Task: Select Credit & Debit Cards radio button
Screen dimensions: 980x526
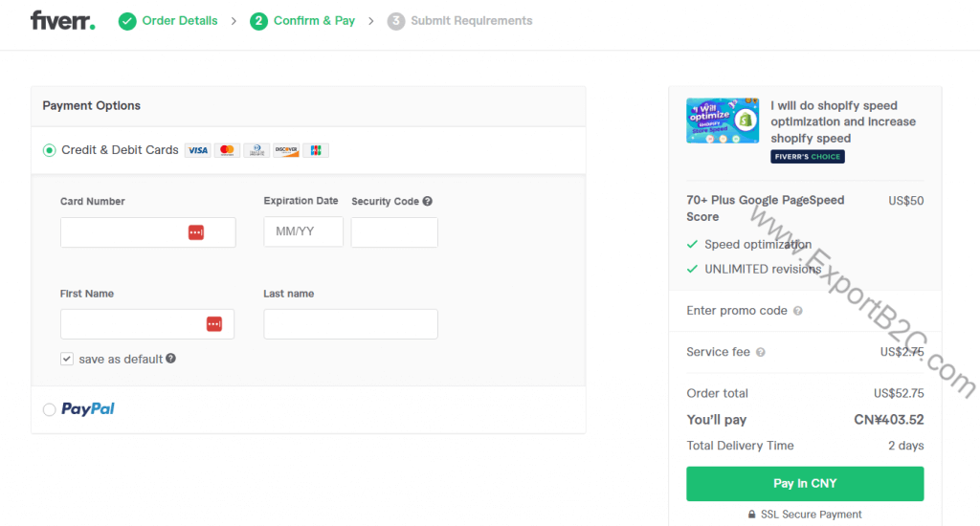Action: tap(50, 150)
